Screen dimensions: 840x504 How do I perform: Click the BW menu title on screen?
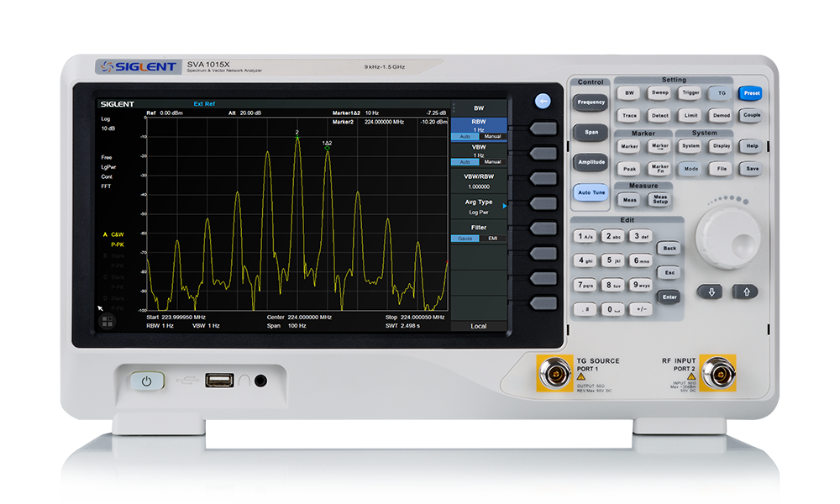[479, 108]
